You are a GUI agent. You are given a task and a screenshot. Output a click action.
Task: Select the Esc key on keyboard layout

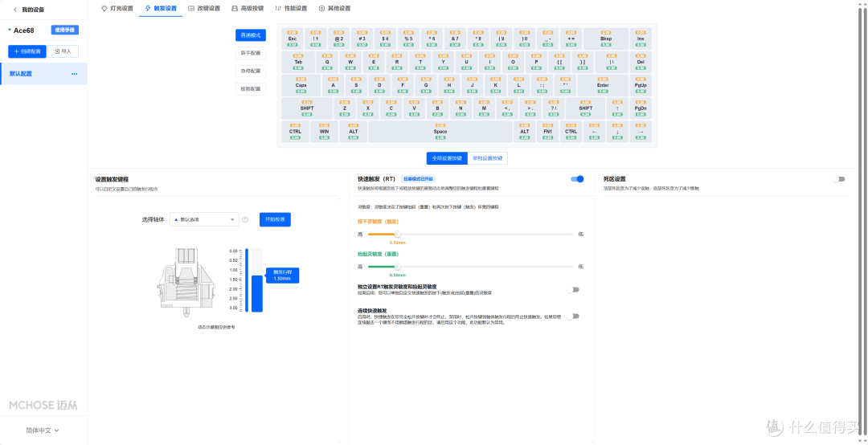(x=293, y=39)
